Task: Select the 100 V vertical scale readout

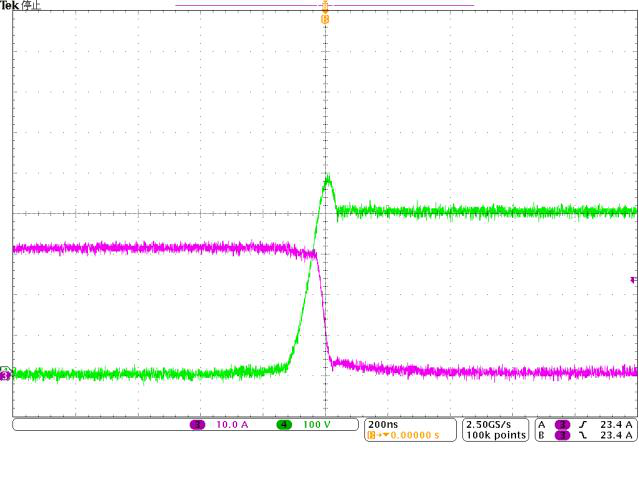Action: click(316, 424)
